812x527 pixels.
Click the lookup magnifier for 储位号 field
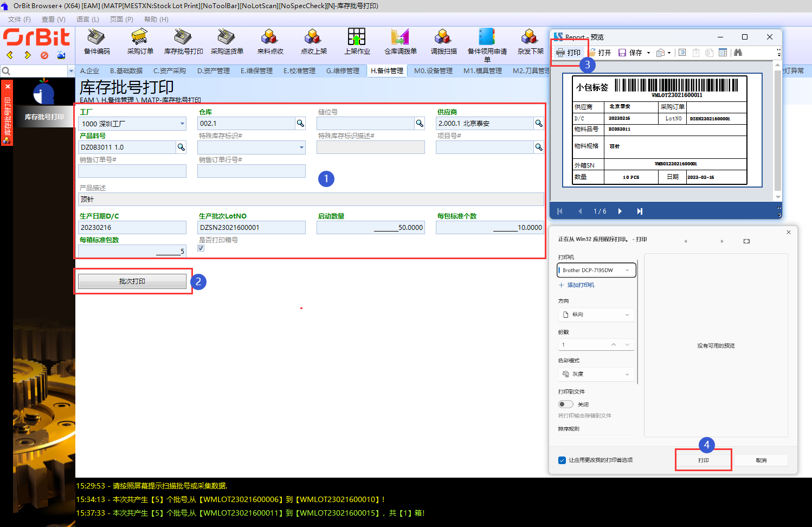tap(420, 124)
